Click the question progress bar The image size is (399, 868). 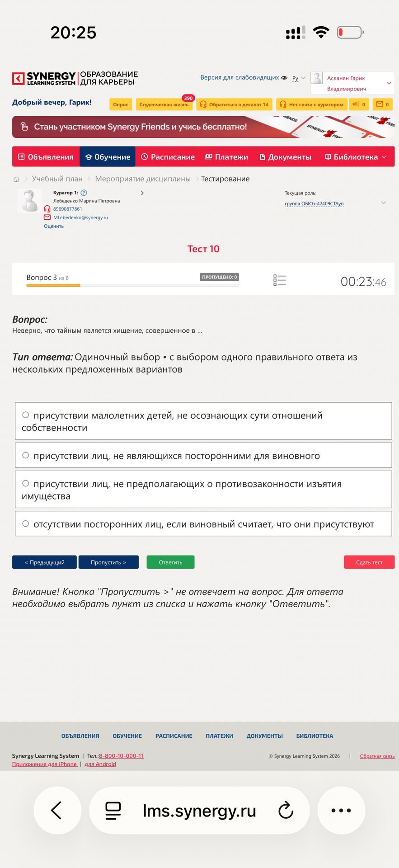coord(132,285)
